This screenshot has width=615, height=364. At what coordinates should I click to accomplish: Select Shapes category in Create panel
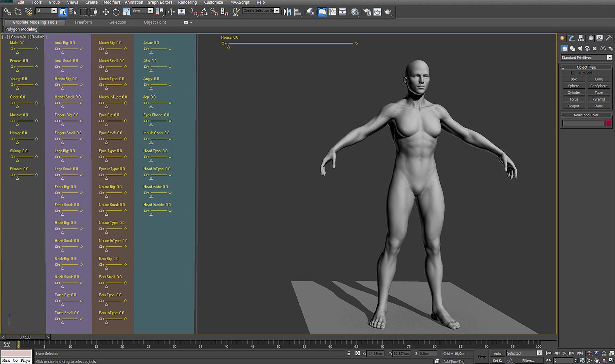572,49
